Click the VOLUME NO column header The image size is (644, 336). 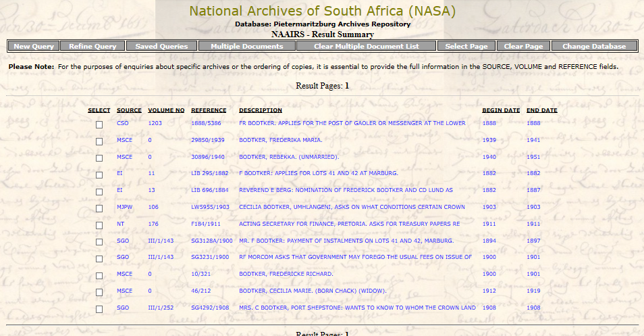tap(166, 110)
